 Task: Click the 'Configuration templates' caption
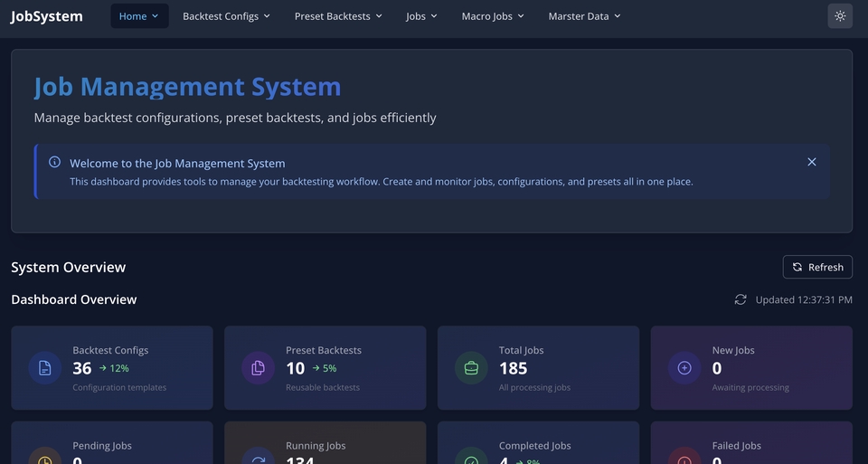pos(119,388)
